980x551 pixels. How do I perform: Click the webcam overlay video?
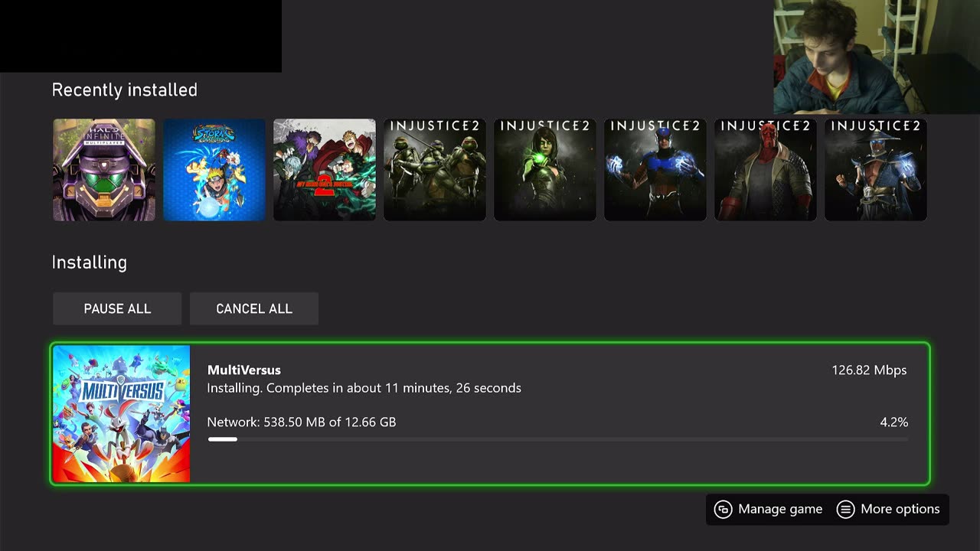click(877, 57)
